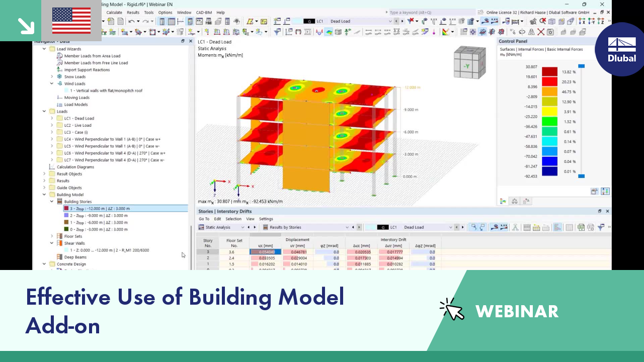This screenshot has width=644, height=362.
Task: Close the Navigator Data panel
Action: click(191, 41)
